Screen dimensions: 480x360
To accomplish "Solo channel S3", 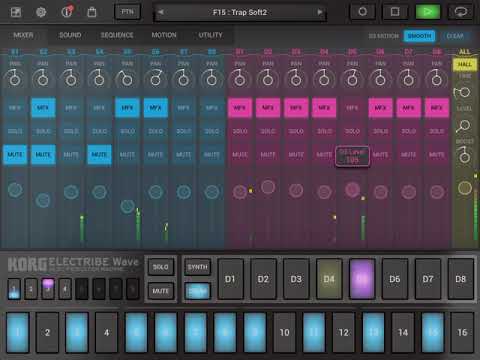I will click(71, 131).
